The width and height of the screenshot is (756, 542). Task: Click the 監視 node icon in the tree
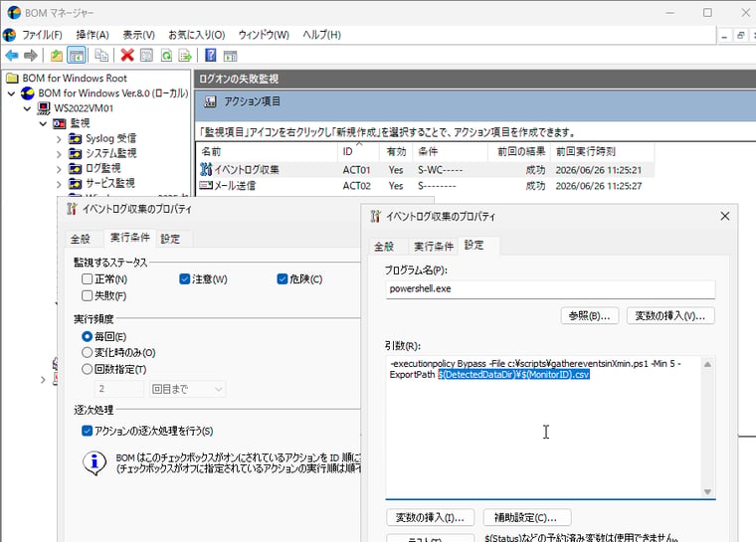point(60,123)
